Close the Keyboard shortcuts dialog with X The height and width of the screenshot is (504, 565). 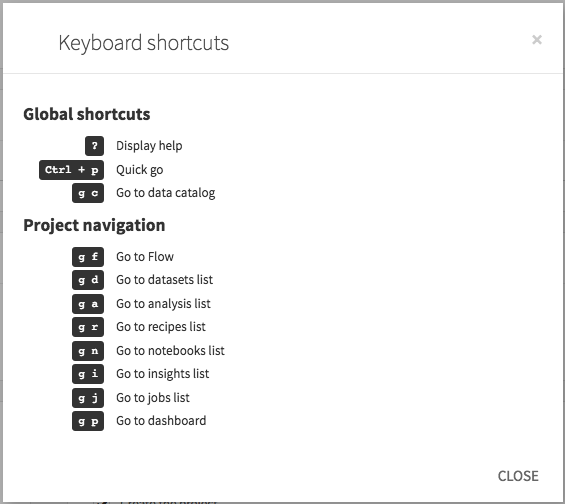(537, 40)
